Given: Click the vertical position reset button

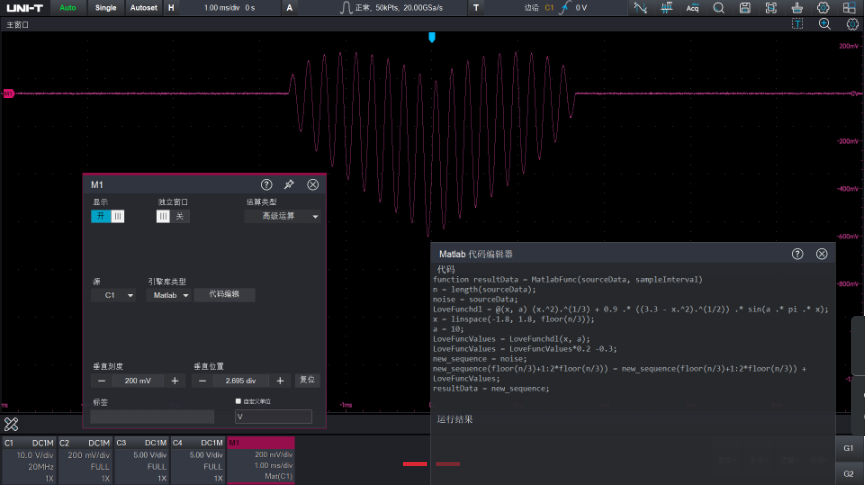Looking at the screenshot, I should (307, 380).
